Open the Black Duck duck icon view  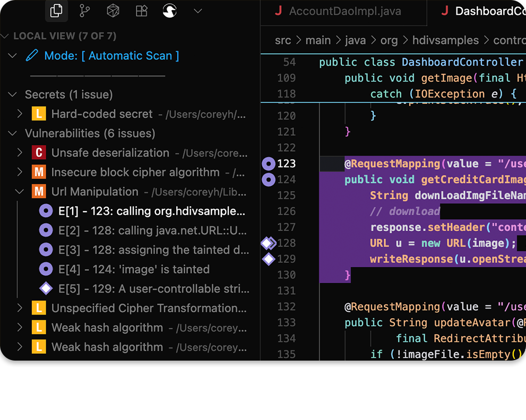169,11
